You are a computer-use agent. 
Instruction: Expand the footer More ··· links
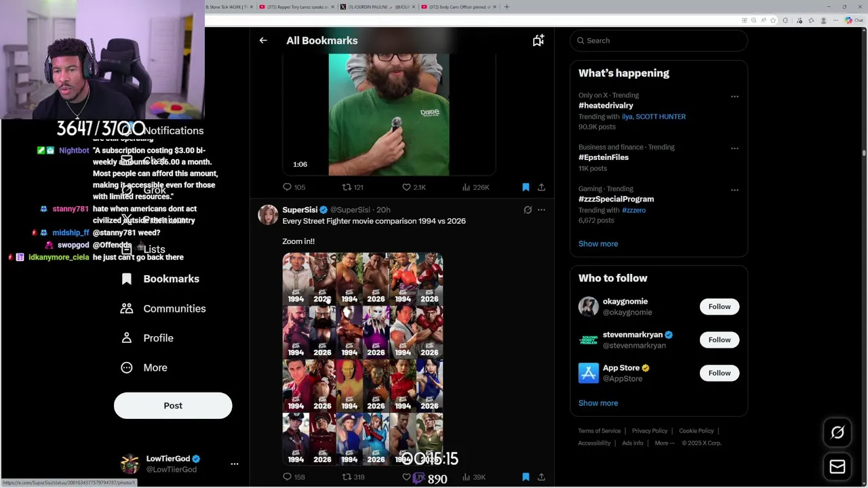point(665,443)
